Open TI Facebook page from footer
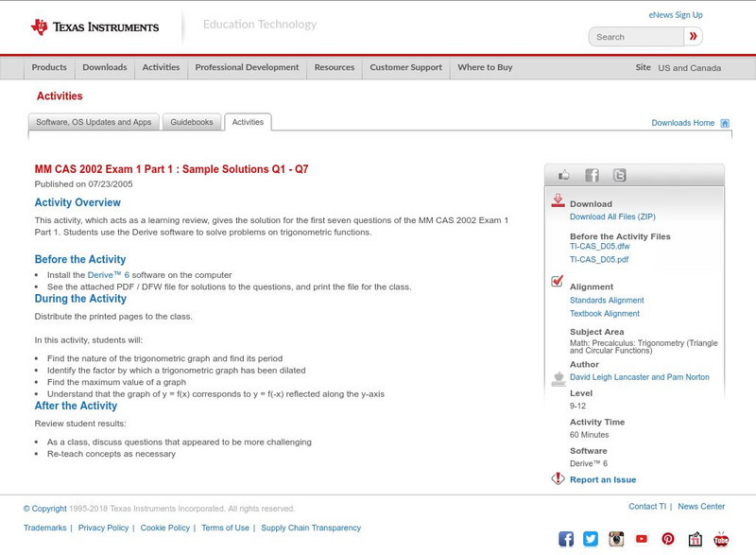This screenshot has width=756, height=555. (566, 539)
